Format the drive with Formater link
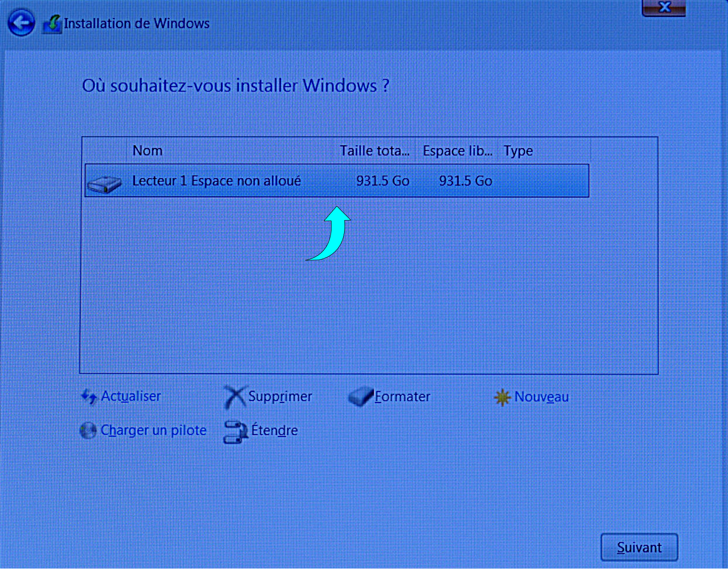The image size is (728, 569). [x=402, y=397]
